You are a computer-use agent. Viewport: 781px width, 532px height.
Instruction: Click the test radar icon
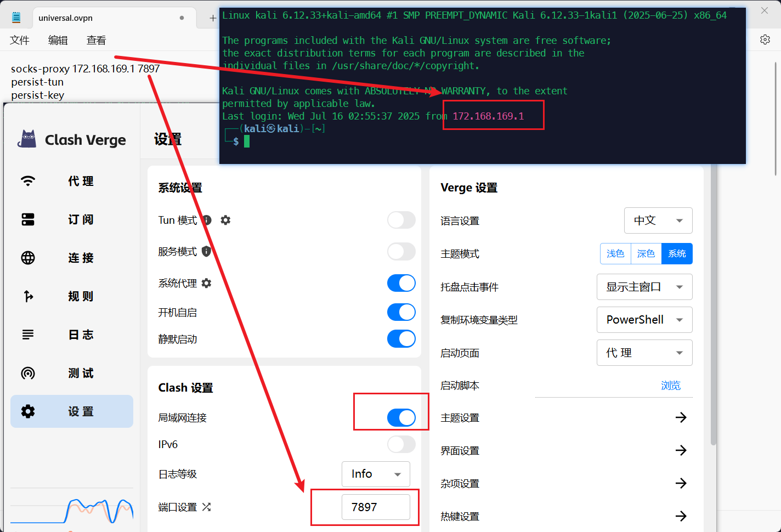[x=28, y=373]
